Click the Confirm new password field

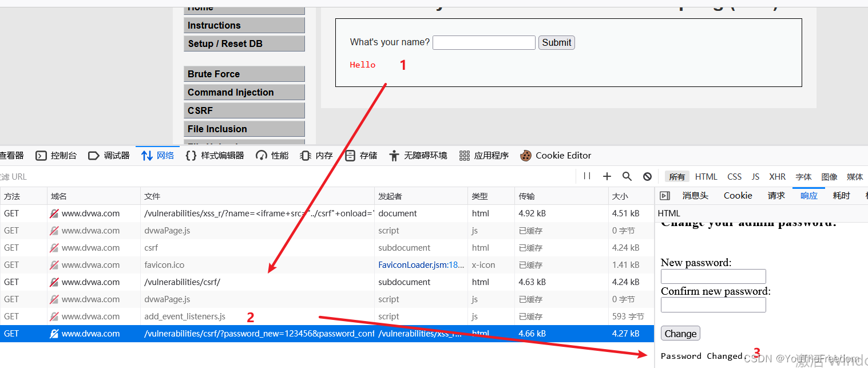[x=714, y=305]
